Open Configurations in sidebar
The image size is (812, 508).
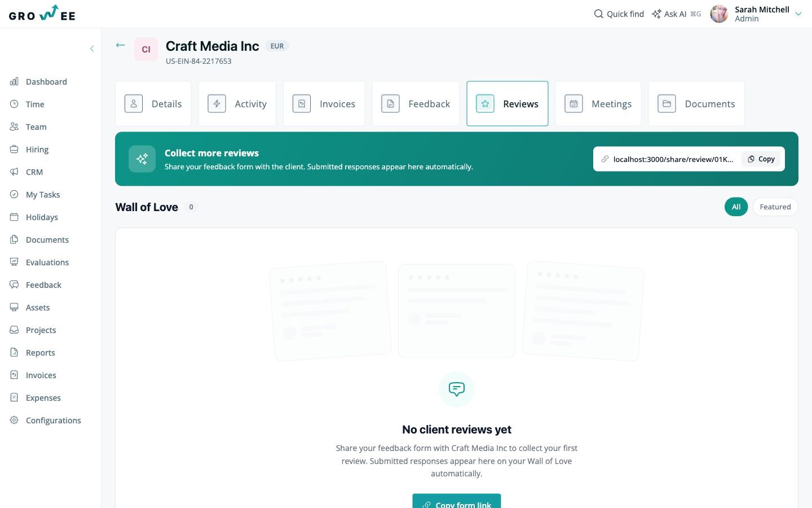[x=54, y=421]
